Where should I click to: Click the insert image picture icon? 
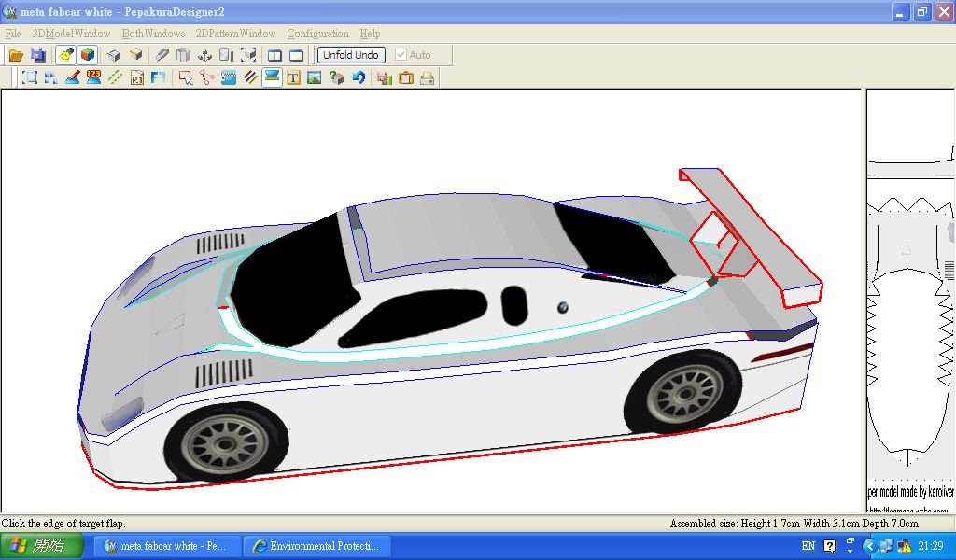pyautogui.click(x=315, y=78)
